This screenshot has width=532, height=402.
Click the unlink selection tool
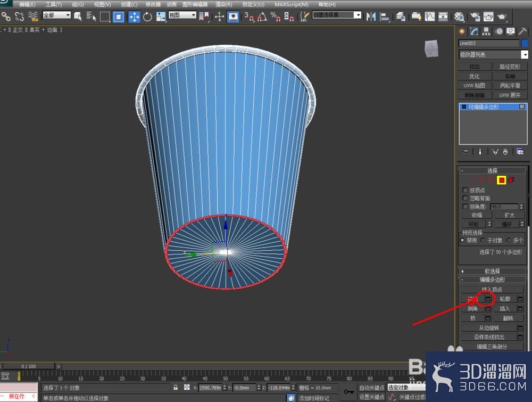point(19,16)
